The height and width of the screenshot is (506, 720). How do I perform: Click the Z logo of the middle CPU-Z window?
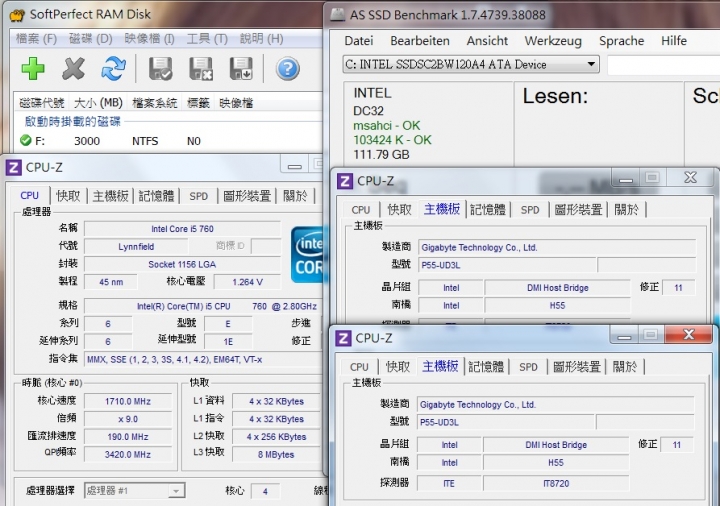click(x=345, y=181)
